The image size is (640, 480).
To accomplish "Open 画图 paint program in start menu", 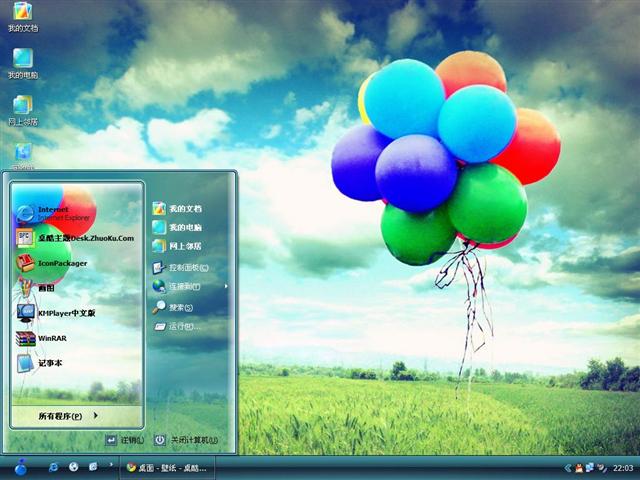I will point(78,288).
